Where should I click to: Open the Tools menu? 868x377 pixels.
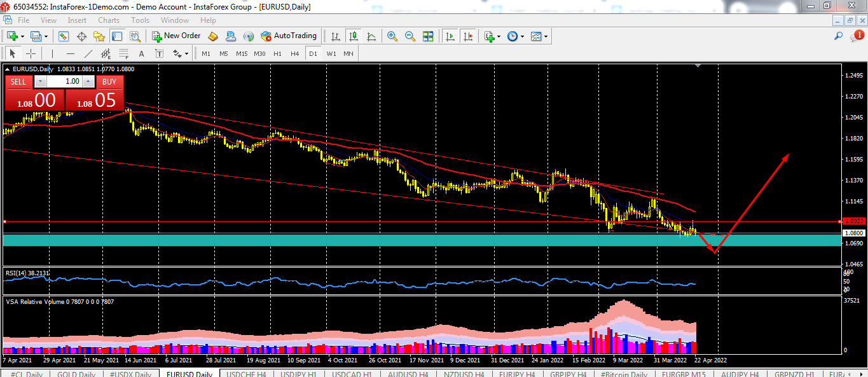point(140,20)
